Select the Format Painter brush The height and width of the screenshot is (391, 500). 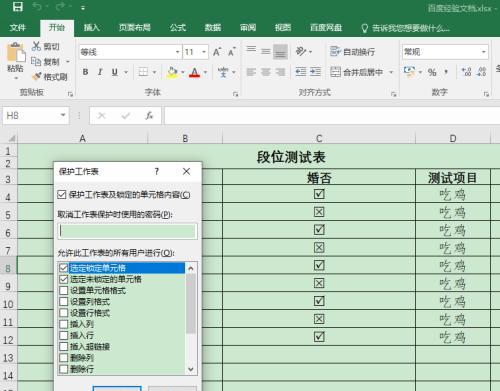(36, 77)
